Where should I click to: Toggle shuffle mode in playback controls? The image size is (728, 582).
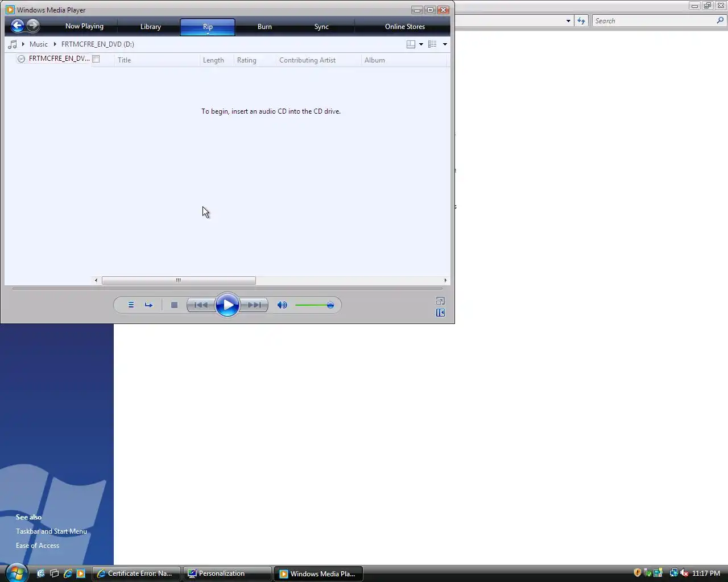(131, 305)
